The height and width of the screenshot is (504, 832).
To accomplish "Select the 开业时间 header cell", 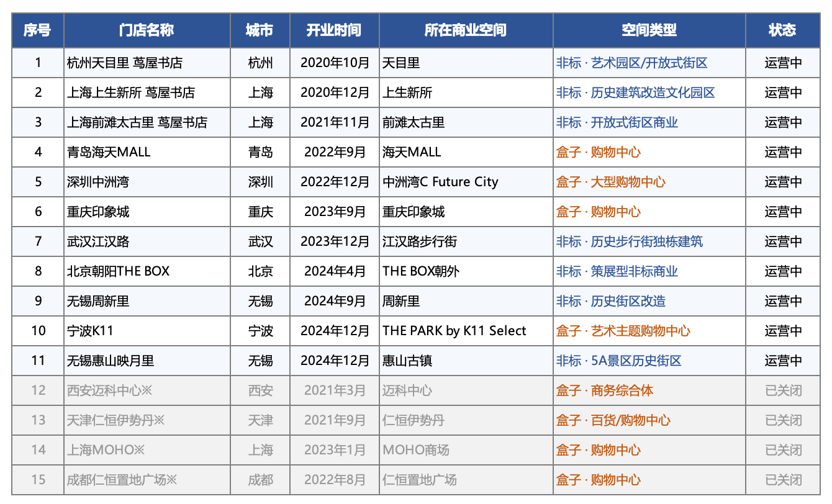I will tap(335, 30).
